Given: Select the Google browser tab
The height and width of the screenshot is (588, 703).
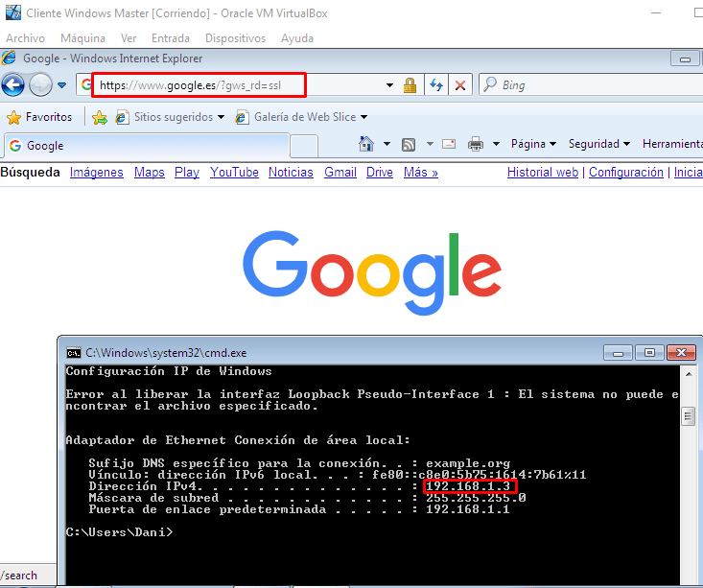Looking at the screenshot, I should tap(144, 146).
